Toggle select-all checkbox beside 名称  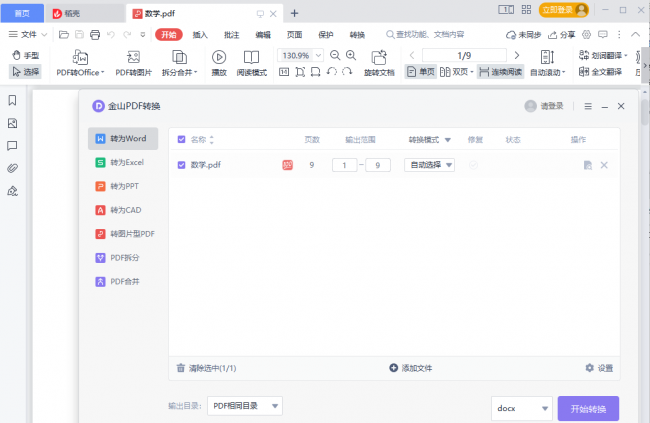(x=181, y=139)
